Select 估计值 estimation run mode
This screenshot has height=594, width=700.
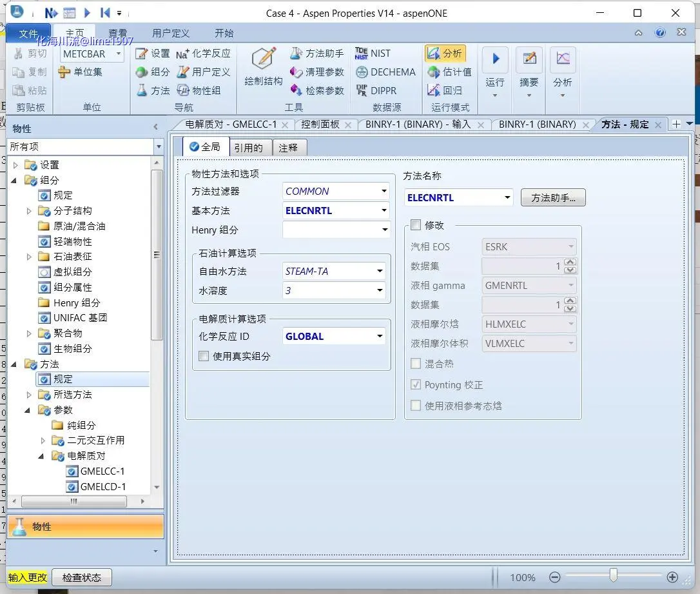click(449, 72)
